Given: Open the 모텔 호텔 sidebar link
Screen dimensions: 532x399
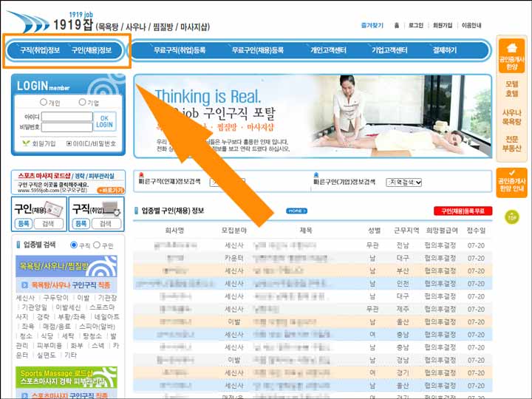Looking at the screenshot, I should 511,89.
